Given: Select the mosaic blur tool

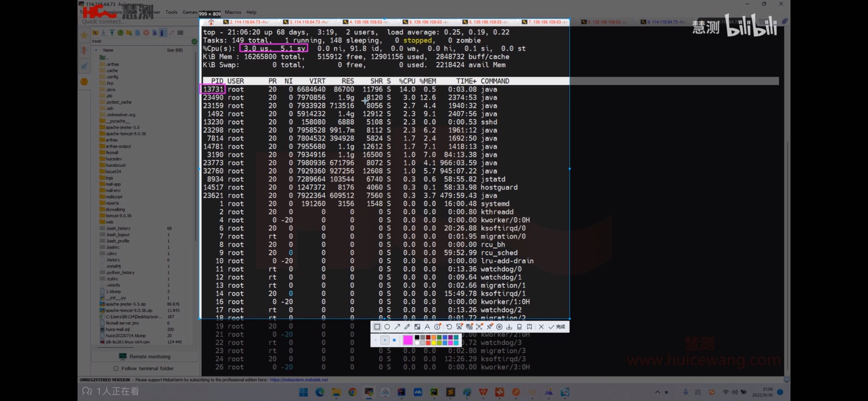Looking at the screenshot, I should tap(417, 327).
